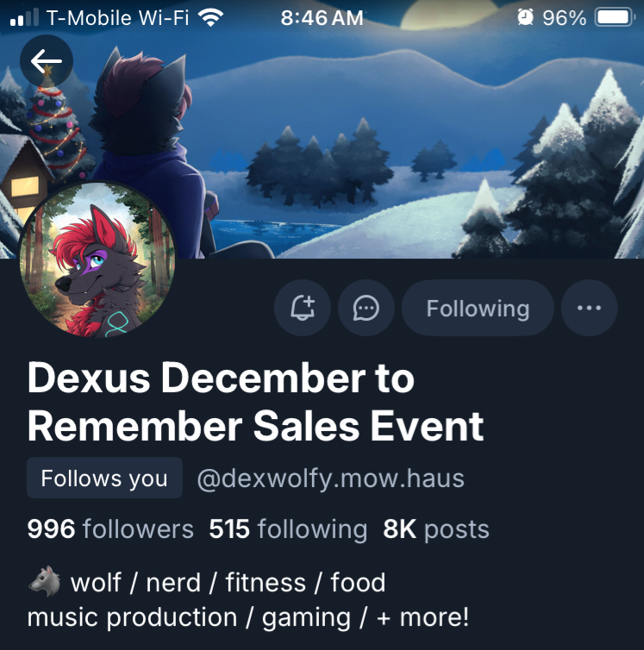Tap the 8:46 AM clock

[322, 18]
